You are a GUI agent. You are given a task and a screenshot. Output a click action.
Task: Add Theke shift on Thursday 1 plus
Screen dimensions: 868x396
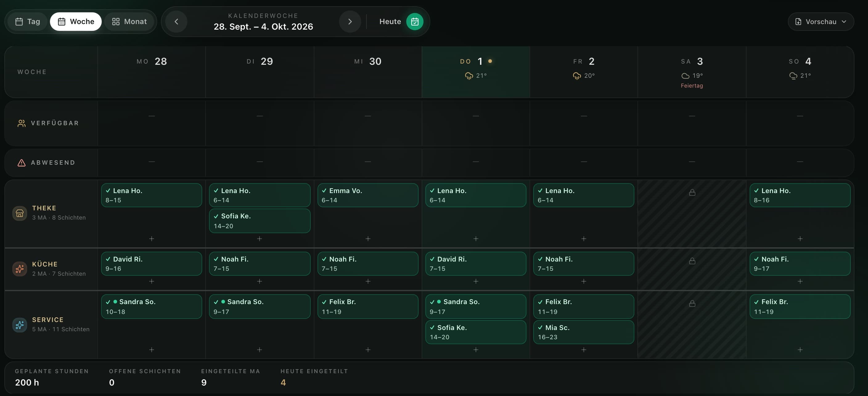coord(476,239)
